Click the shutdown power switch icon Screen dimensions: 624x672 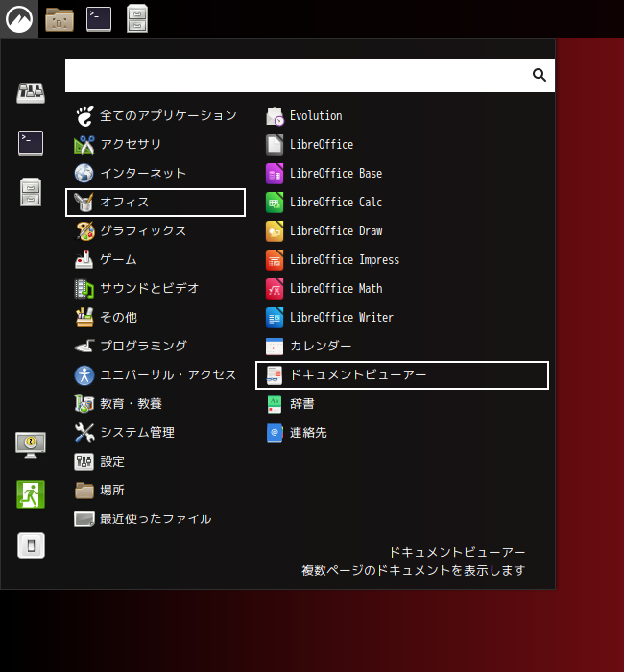(31, 545)
